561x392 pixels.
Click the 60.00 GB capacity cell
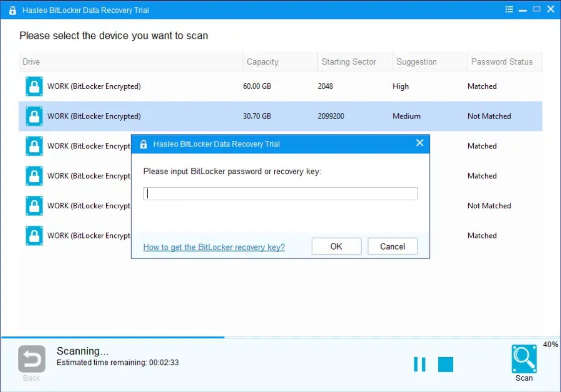pyautogui.click(x=257, y=86)
